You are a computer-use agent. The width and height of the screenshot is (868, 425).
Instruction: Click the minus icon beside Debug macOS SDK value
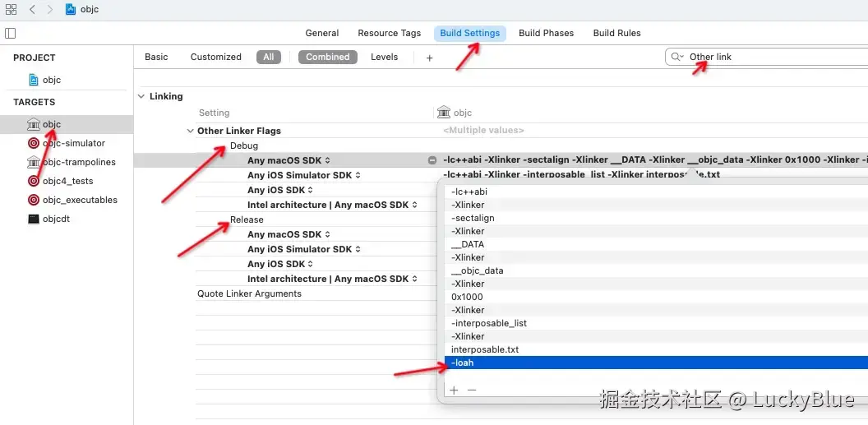[432, 160]
